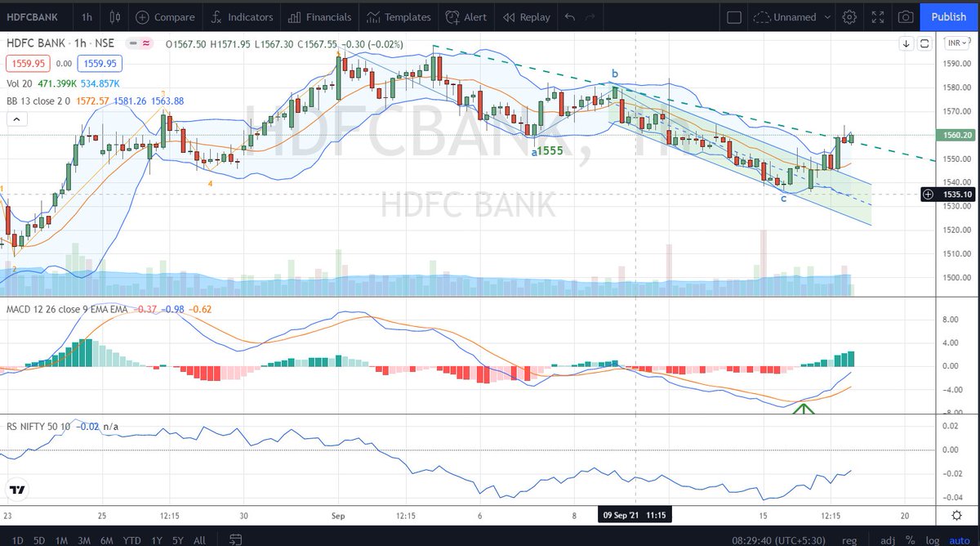Open indicator Templates menu
The height and width of the screenshot is (546, 980).
(398, 16)
